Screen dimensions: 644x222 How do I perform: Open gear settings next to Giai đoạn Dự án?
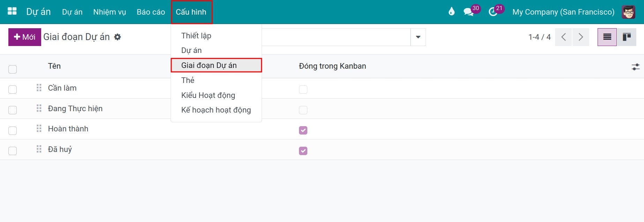[x=118, y=37]
